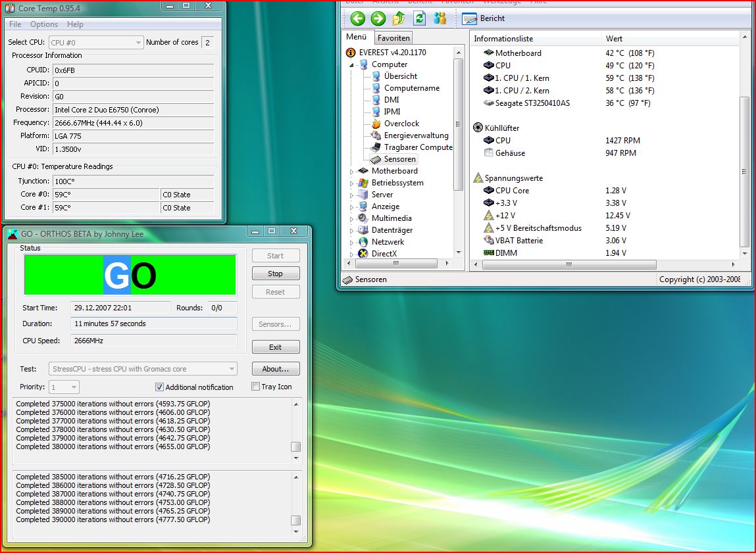Click the horizontal scrollbar in EVEREST list pane
The width and height of the screenshot is (756, 553).
(x=569, y=264)
